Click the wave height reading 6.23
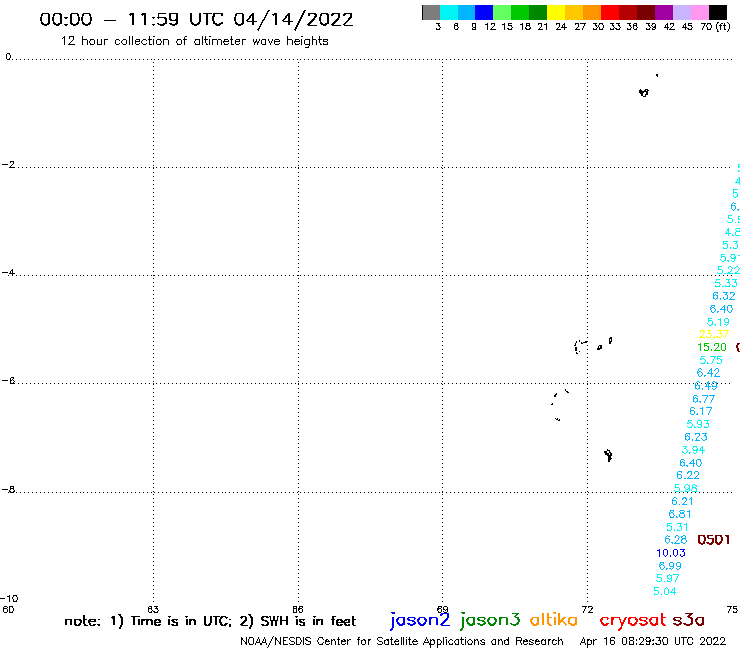The image size is (740, 650). click(696, 438)
